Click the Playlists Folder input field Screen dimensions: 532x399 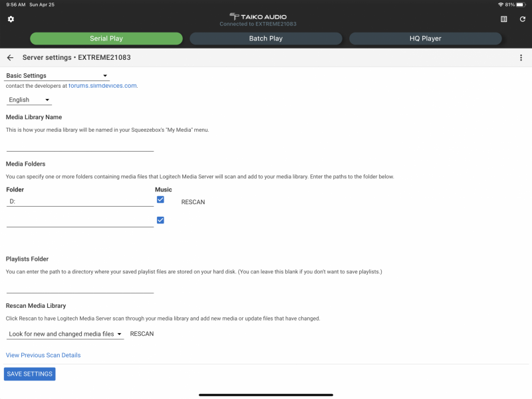click(80, 288)
